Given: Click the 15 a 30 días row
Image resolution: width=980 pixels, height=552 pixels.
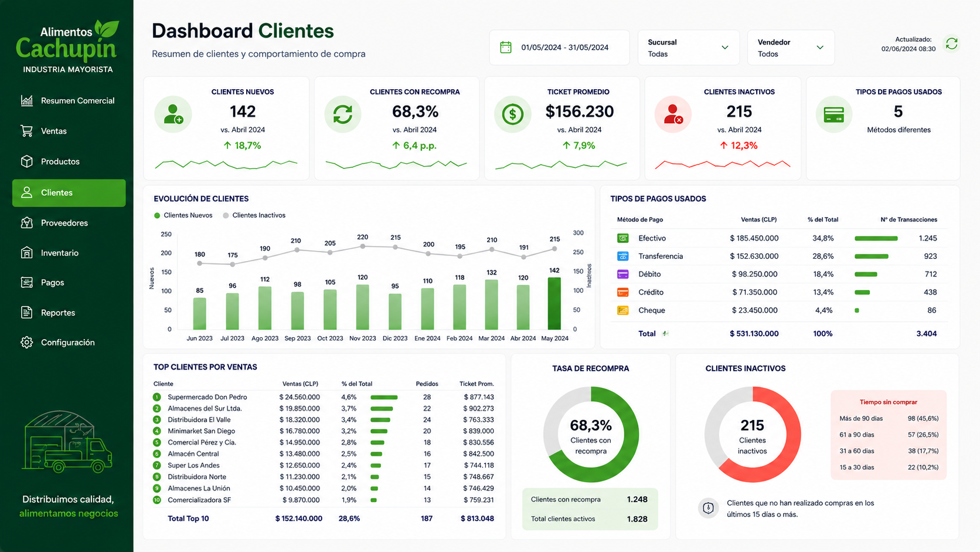Looking at the screenshot, I should pyautogui.click(x=889, y=468).
